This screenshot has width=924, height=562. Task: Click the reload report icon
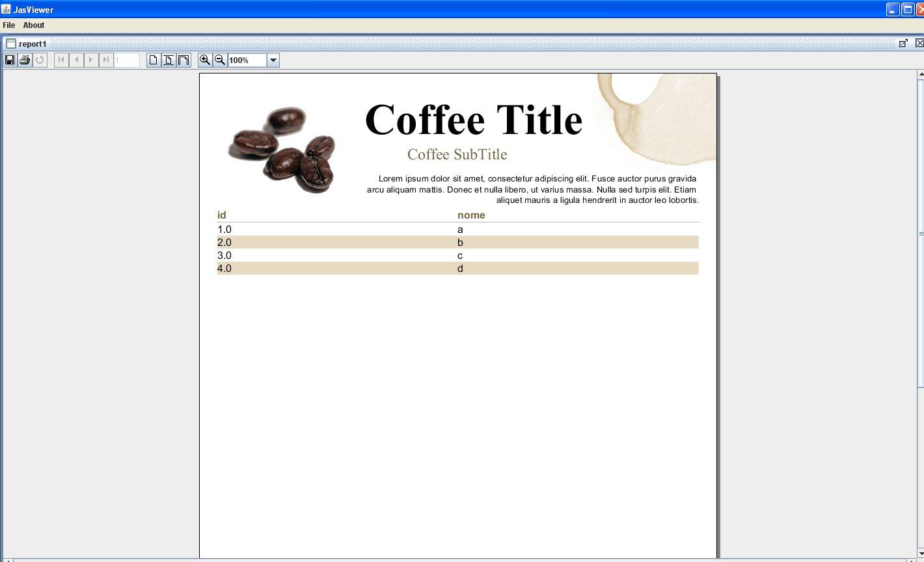click(40, 60)
